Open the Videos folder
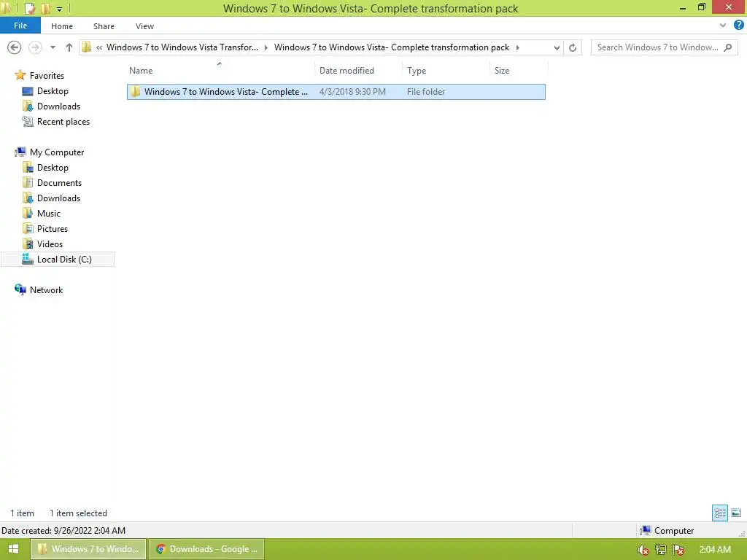 (50, 244)
